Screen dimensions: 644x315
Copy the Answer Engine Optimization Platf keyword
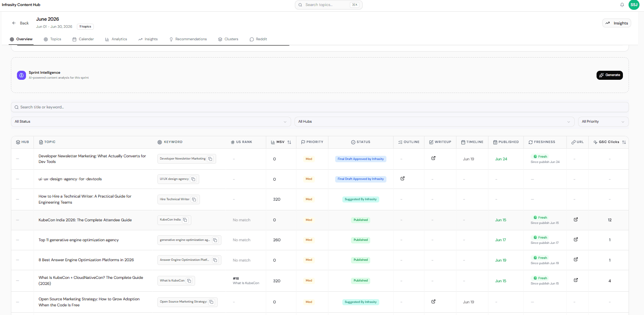tap(215, 260)
